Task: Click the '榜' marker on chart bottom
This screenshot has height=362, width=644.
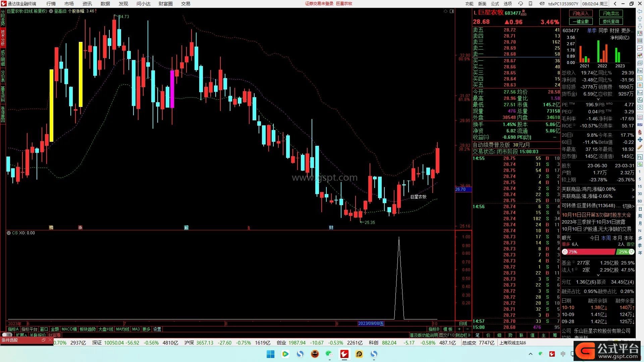Action: [x=51, y=228]
